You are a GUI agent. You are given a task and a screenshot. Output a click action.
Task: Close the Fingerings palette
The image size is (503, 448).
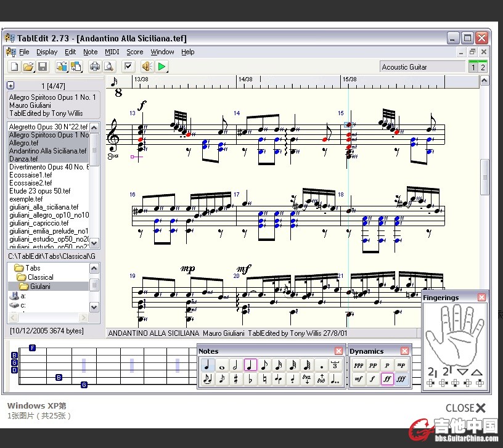481,297
